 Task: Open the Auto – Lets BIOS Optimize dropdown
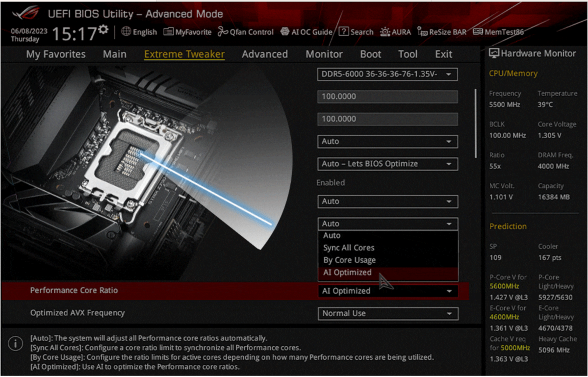click(x=387, y=164)
